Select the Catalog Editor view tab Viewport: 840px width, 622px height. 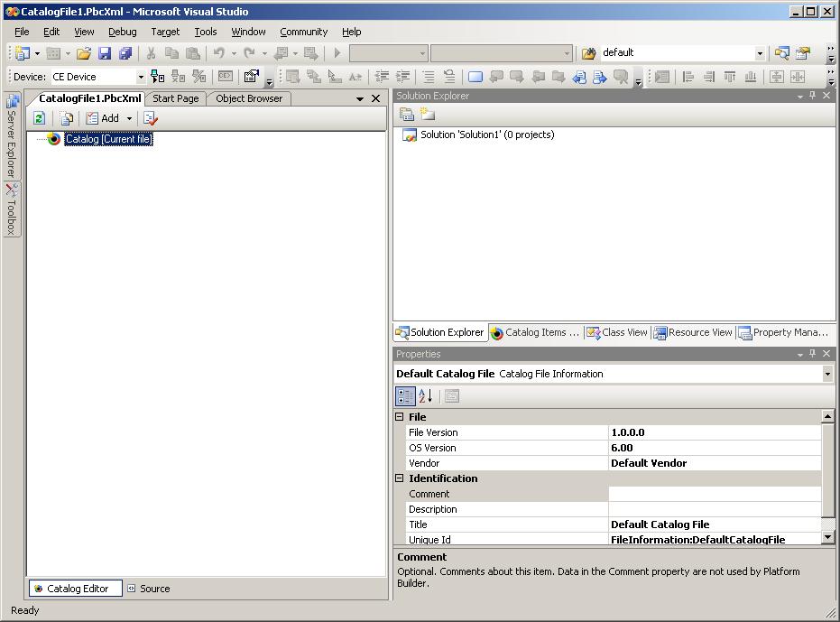pyautogui.click(x=76, y=589)
